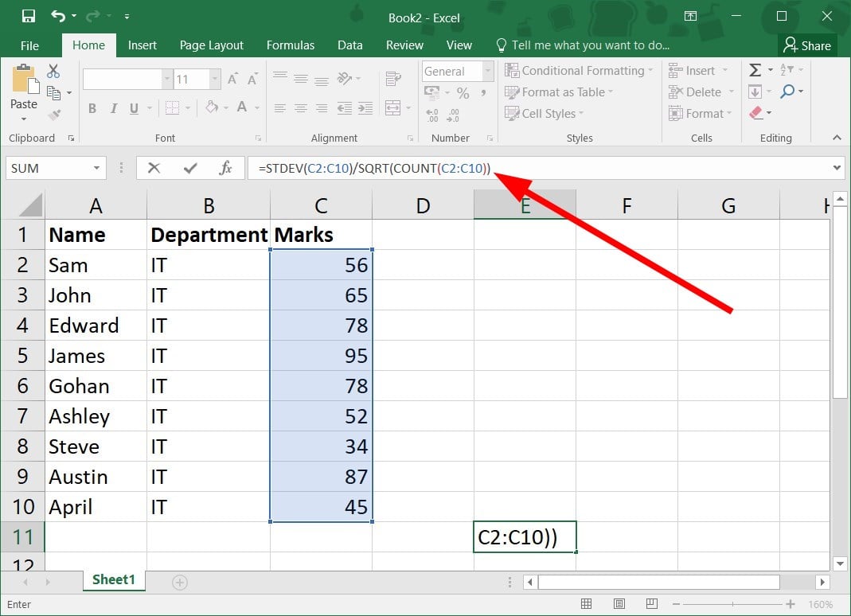The width and height of the screenshot is (851, 616).
Task: Click the Format Painter brush icon
Action: click(x=53, y=115)
